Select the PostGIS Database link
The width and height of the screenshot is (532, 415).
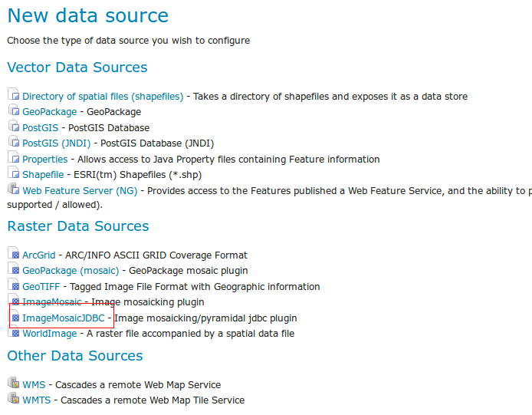point(41,127)
